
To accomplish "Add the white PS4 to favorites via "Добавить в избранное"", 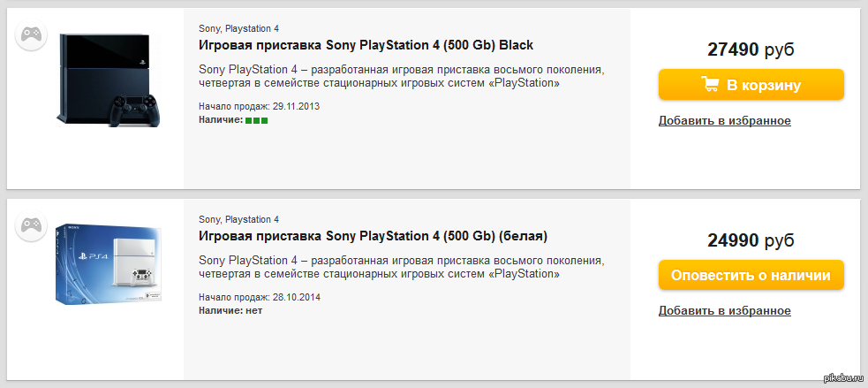I will pyautogui.click(x=724, y=311).
